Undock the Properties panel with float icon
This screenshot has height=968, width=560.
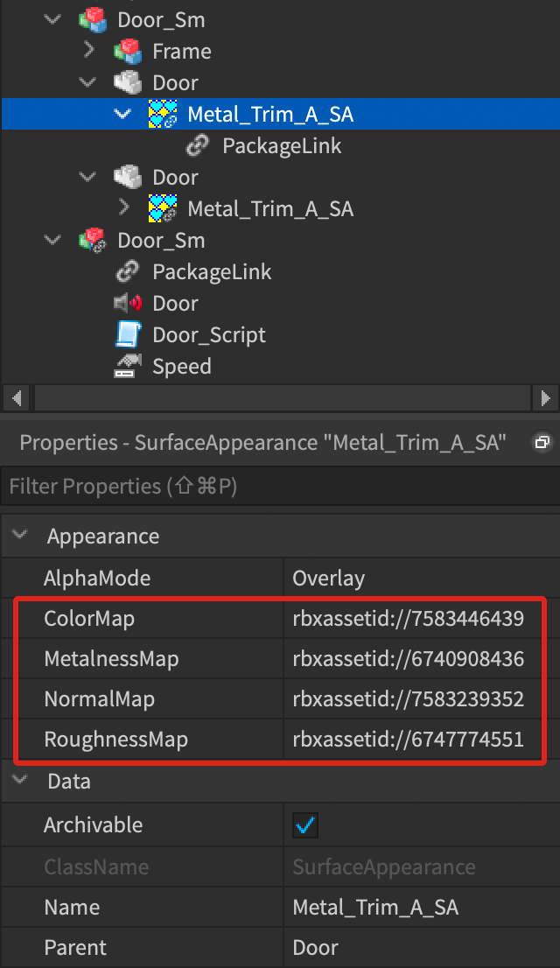pos(542,442)
